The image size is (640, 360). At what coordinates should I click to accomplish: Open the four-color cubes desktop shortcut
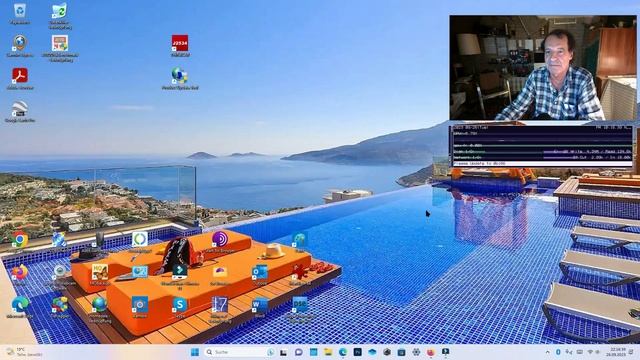(60, 304)
